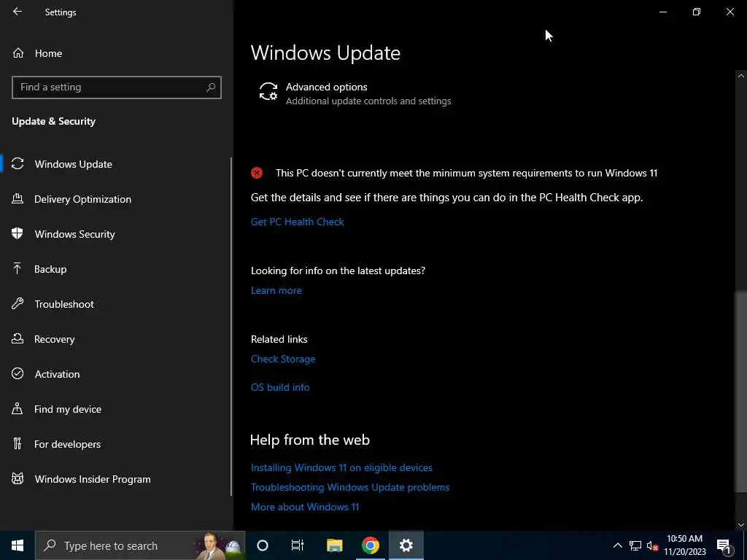
Task: Open the OS build info link
Action: 280,387
